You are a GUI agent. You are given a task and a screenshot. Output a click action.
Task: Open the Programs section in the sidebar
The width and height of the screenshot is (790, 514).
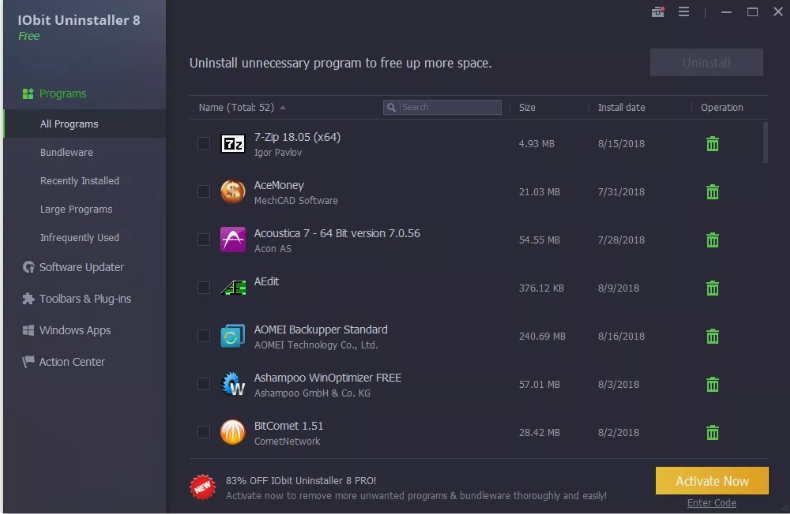(54, 94)
